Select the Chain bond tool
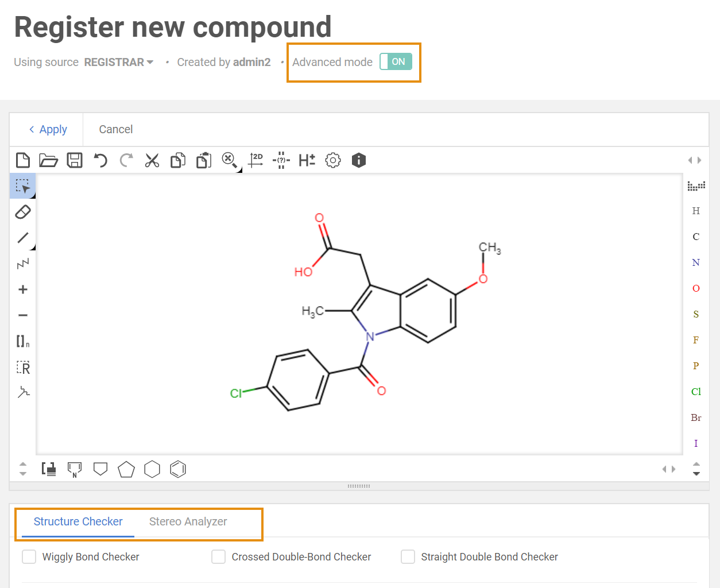The width and height of the screenshot is (720, 588). pyautogui.click(x=23, y=264)
